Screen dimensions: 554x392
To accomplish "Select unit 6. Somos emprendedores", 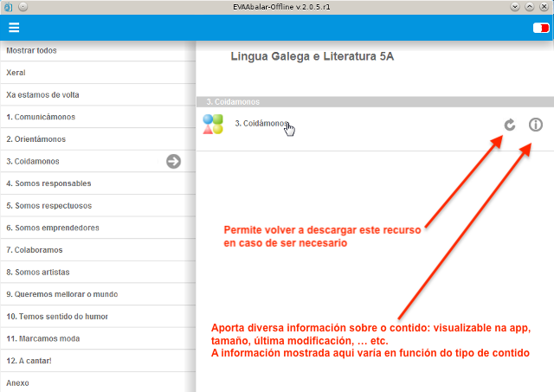I will [x=52, y=228].
